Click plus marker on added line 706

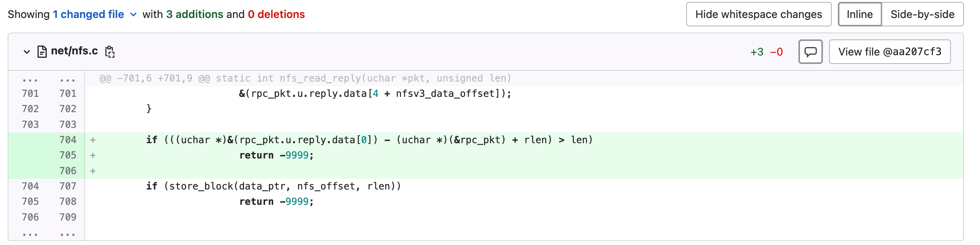pyautogui.click(x=93, y=171)
